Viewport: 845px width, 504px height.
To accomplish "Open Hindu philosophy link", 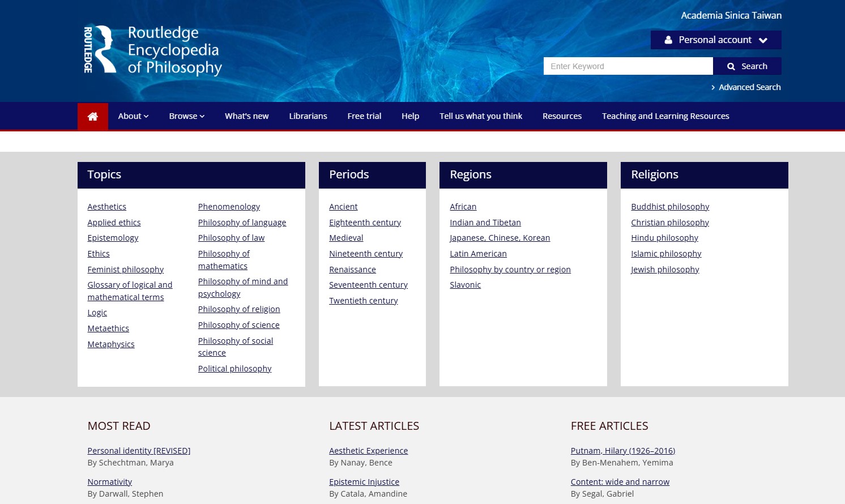I will pyautogui.click(x=664, y=238).
